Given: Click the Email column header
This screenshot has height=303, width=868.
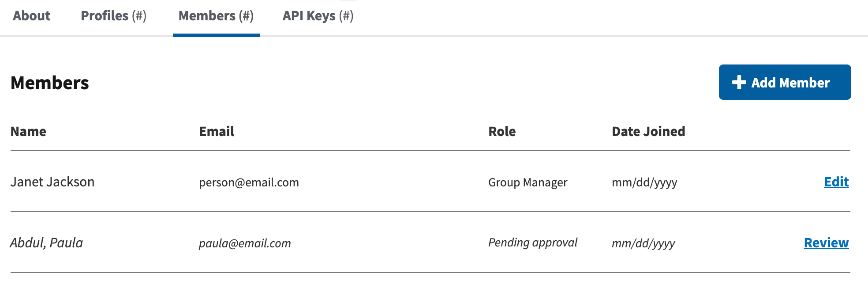Looking at the screenshot, I should (x=217, y=132).
